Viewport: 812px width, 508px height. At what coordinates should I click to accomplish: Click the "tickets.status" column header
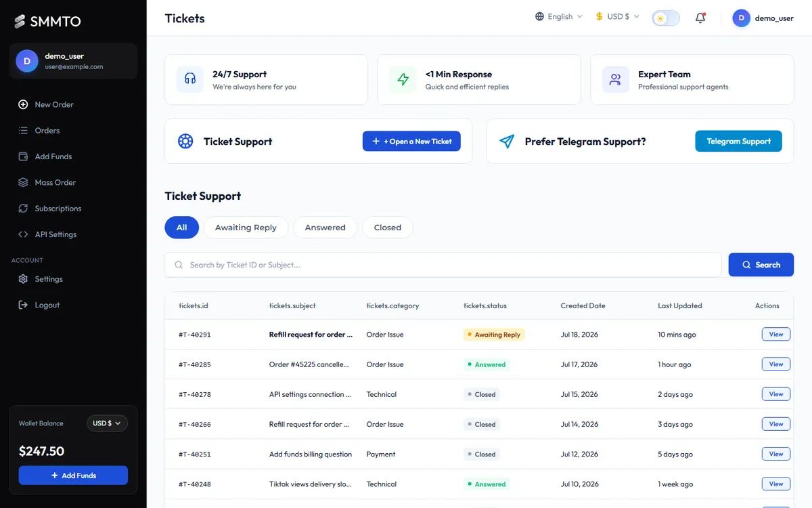tap(484, 305)
